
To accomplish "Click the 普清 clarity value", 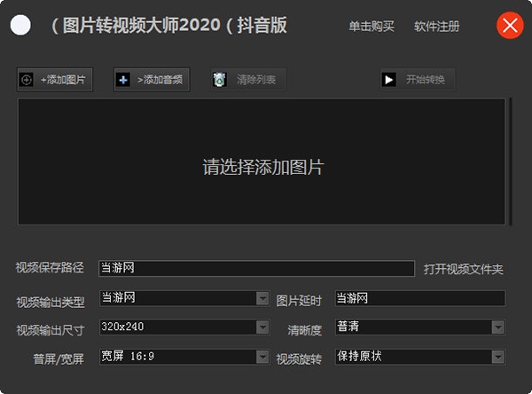I will [x=348, y=327].
